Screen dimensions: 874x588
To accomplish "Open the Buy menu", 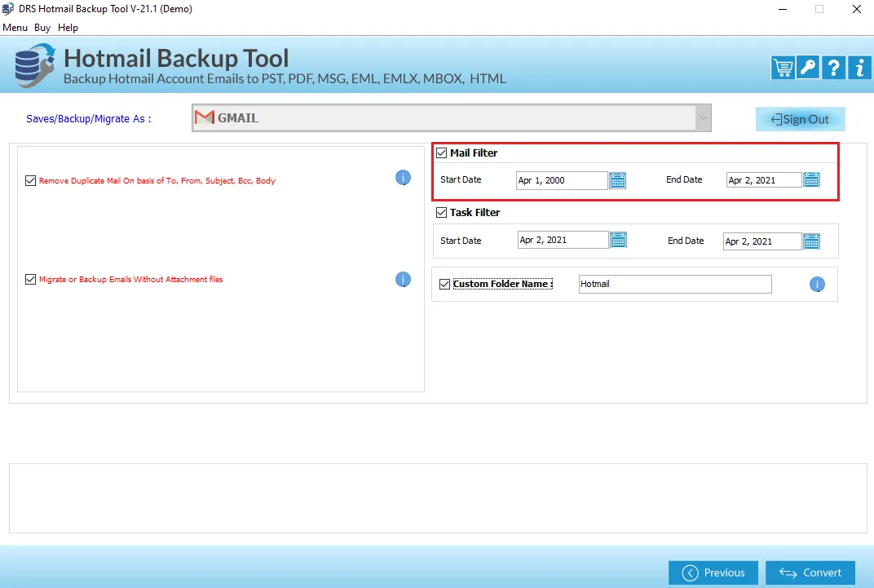I will click(x=42, y=28).
